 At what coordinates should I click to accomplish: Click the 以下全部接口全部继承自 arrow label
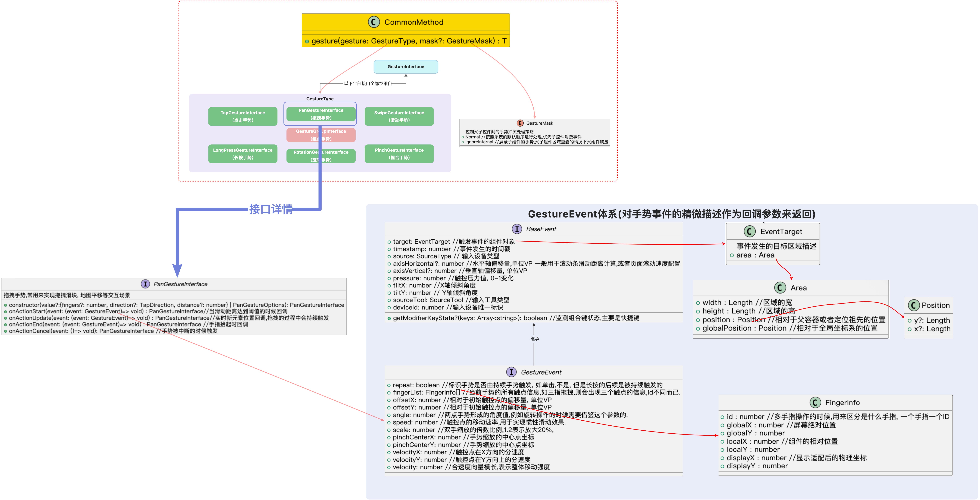(368, 84)
